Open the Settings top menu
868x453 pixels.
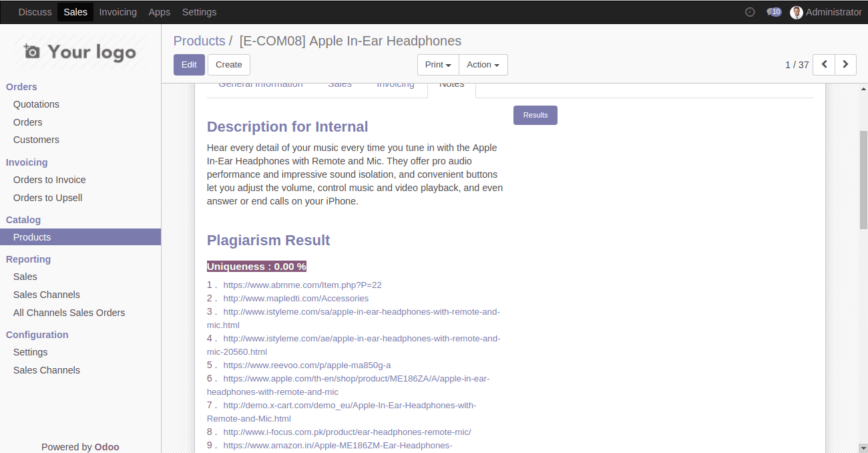click(x=199, y=12)
